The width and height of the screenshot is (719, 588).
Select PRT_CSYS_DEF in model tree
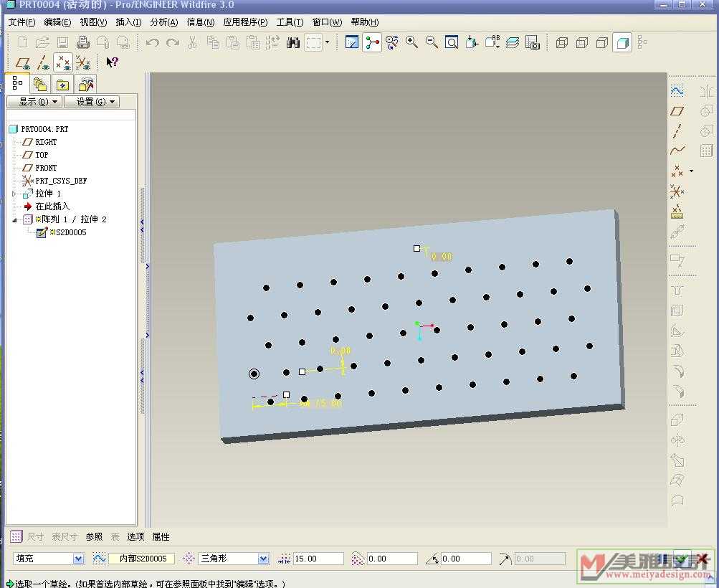[x=61, y=180]
